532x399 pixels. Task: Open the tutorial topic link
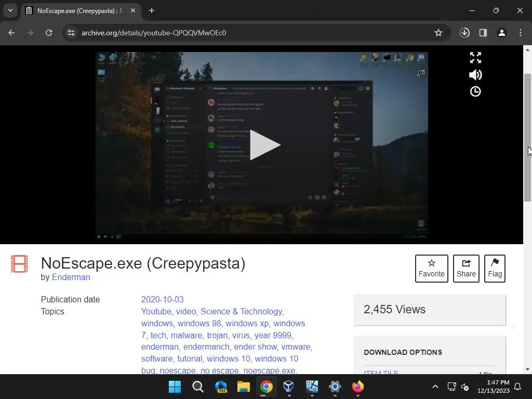(x=190, y=358)
